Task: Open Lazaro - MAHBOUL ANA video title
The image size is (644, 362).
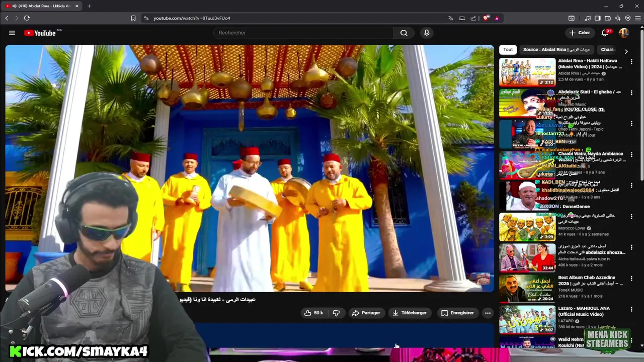Action: (584, 311)
